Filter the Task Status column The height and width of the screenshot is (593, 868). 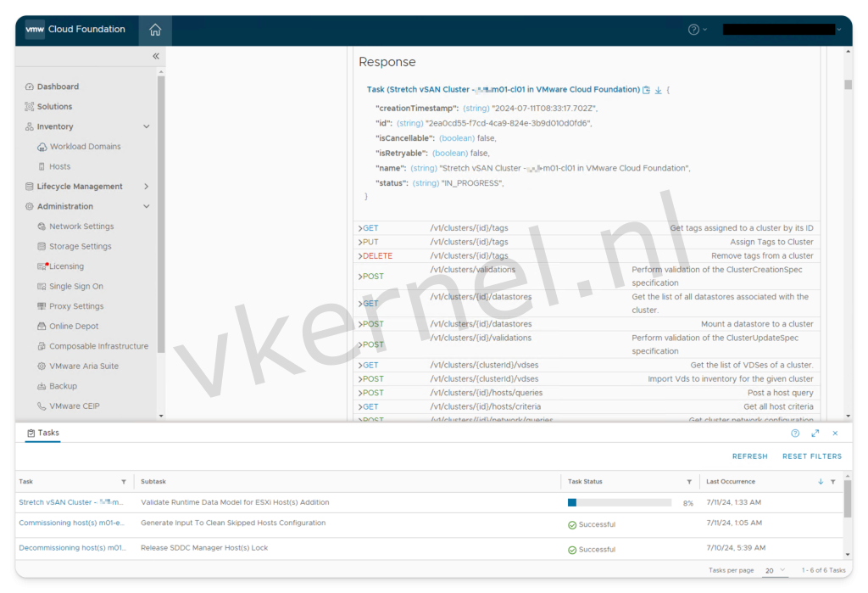click(688, 482)
